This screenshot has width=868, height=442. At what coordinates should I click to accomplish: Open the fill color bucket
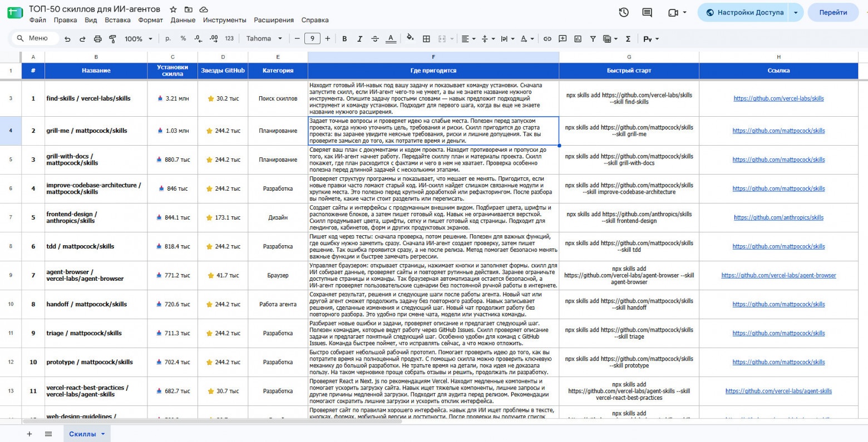coord(410,39)
